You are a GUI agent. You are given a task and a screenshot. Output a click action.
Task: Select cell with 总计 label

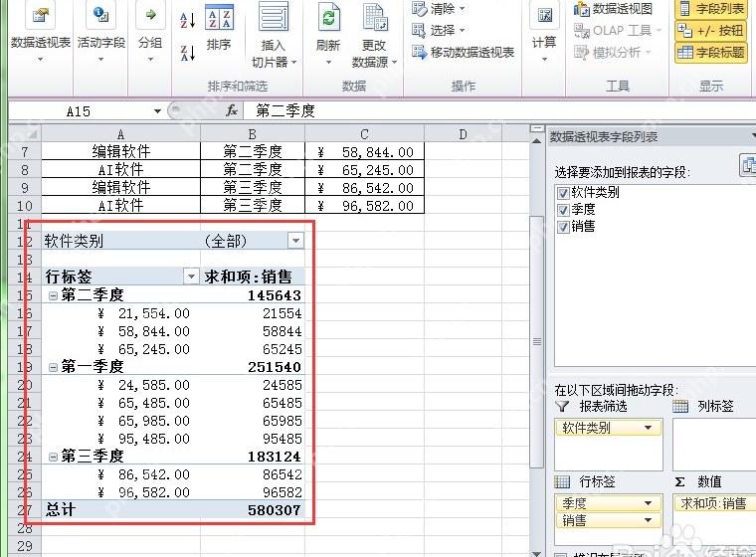click(x=120, y=509)
